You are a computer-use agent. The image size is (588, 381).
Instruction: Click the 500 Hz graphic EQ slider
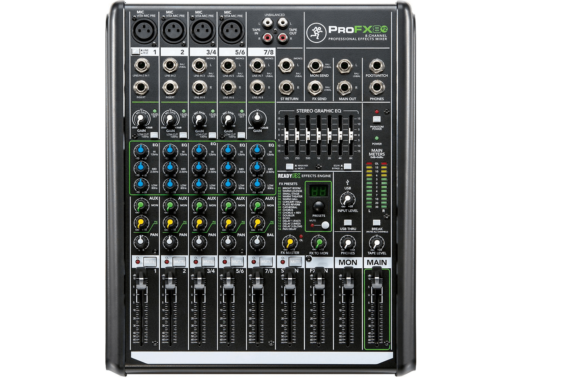[x=308, y=135]
